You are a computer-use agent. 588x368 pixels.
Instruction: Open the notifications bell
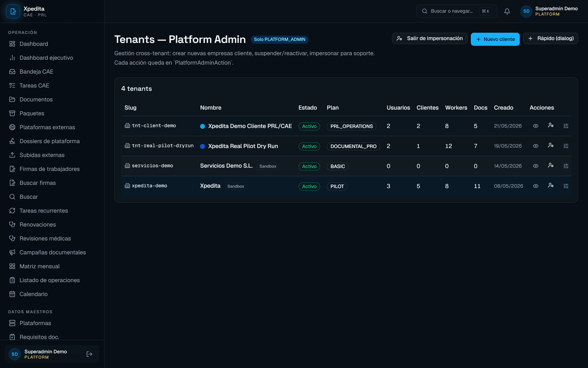pyautogui.click(x=507, y=11)
